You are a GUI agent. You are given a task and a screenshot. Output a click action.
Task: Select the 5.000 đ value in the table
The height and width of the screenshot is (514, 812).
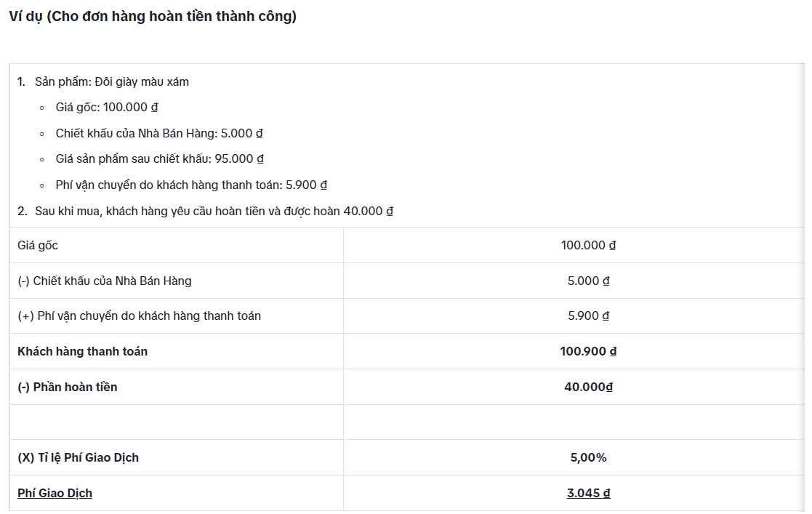(x=588, y=281)
